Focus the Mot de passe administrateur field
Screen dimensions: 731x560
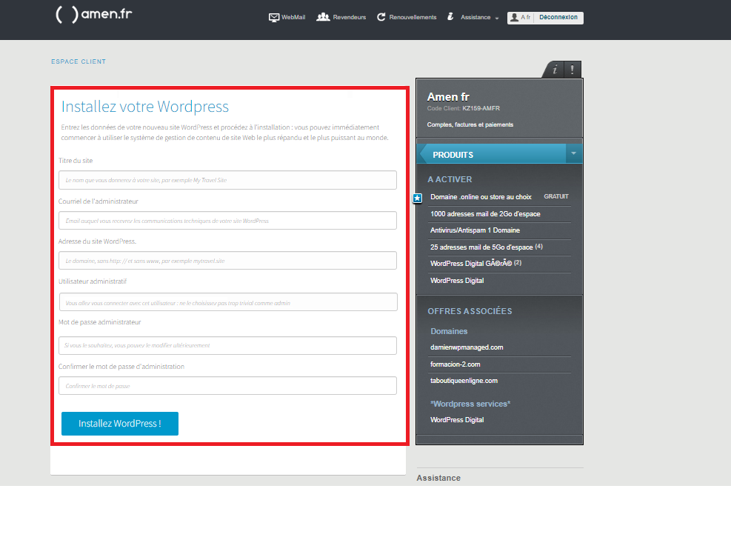[227, 345]
